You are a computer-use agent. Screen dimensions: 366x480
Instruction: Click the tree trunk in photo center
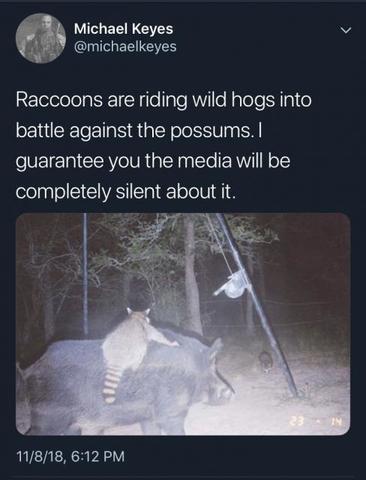191,277
